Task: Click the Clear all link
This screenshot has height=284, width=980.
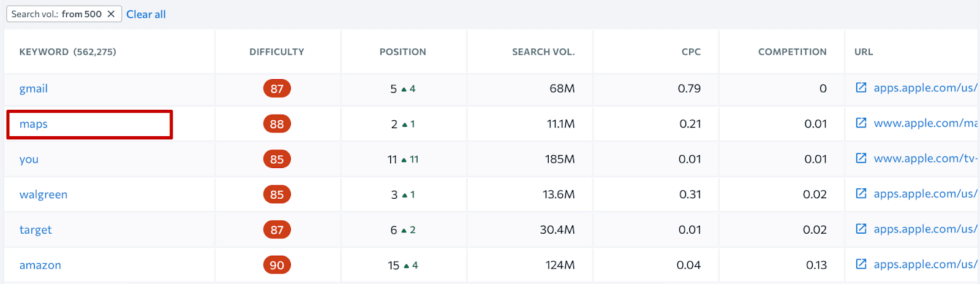Action: click(x=146, y=14)
